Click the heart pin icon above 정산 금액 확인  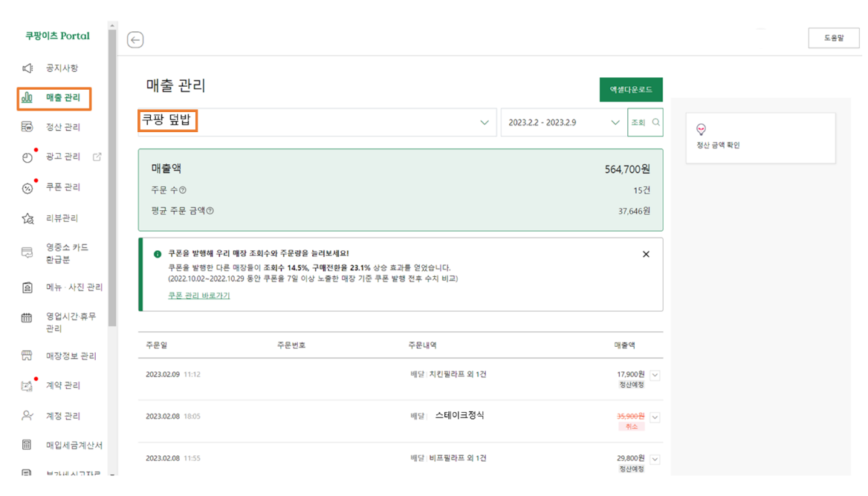coord(701,129)
